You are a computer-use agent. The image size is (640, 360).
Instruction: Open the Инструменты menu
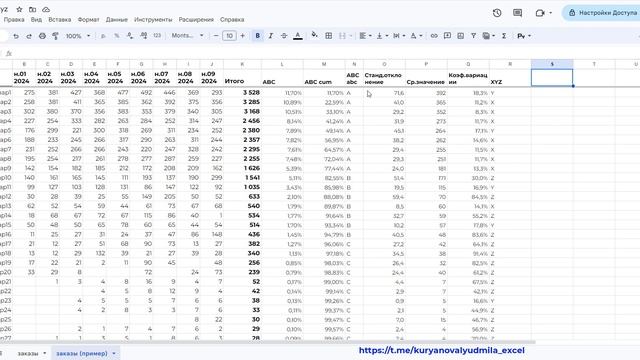[x=153, y=20]
